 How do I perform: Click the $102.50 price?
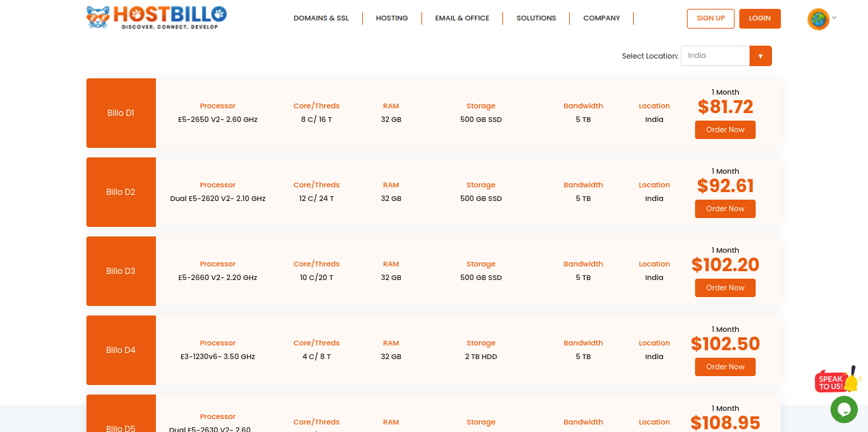point(726,344)
